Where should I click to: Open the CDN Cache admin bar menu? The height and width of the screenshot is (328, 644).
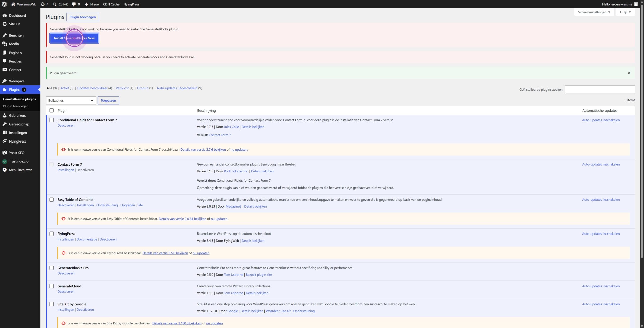coord(111,4)
